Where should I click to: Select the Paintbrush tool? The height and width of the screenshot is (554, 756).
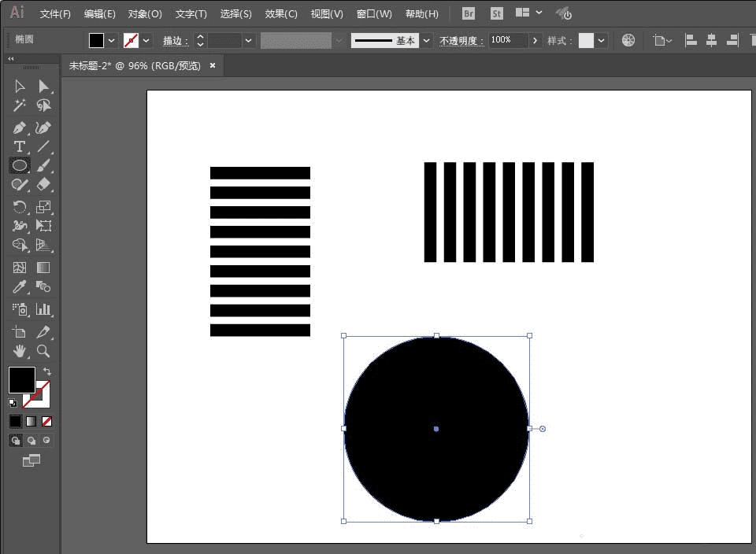click(x=44, y=165)
